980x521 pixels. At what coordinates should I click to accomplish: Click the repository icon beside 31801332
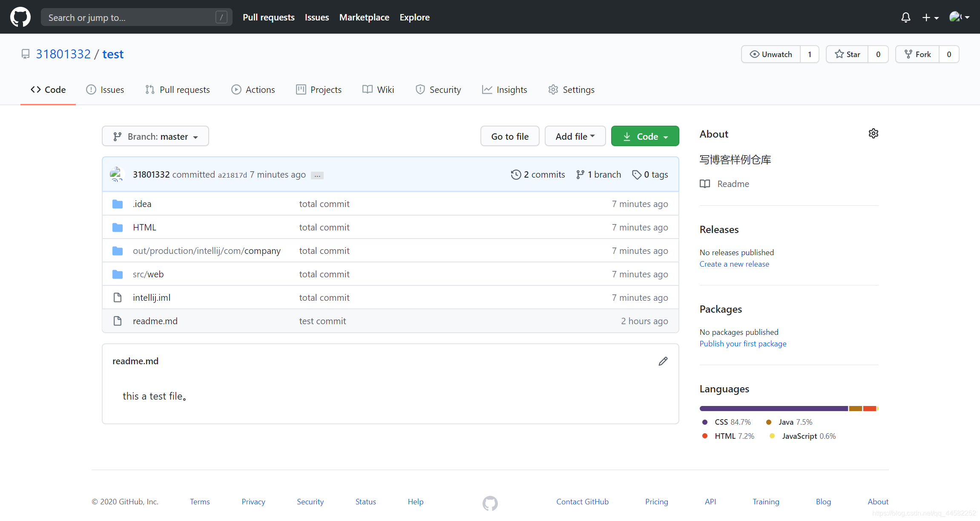26,54
